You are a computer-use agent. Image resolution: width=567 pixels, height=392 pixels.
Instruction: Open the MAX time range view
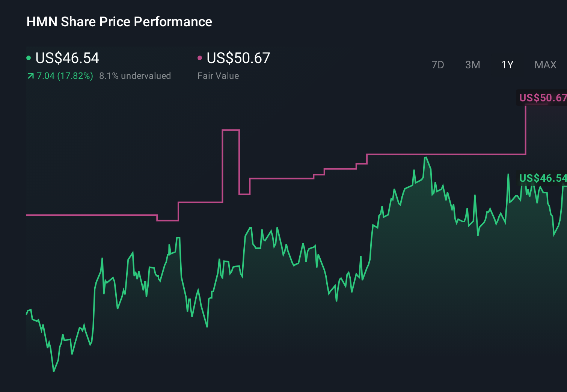[545, 65]
